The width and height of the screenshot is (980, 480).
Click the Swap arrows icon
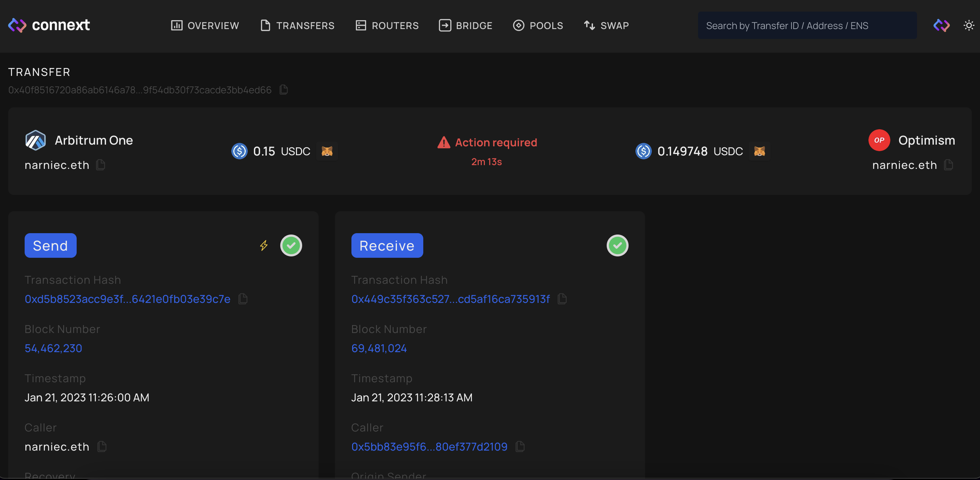coord(589,25)
